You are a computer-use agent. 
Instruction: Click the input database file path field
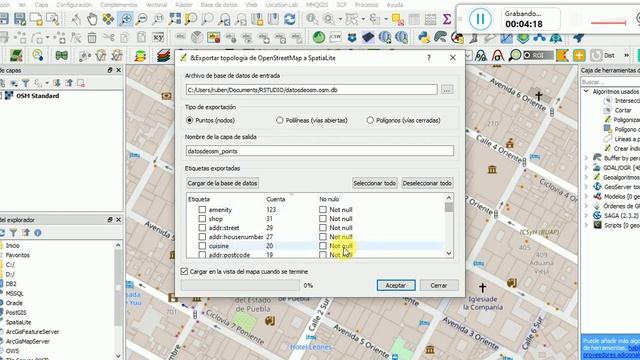[x=311, y=89]
